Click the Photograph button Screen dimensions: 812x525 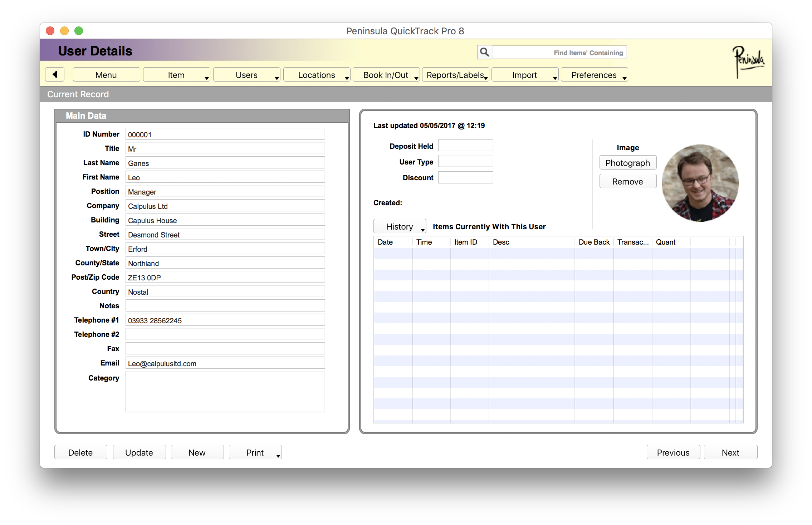click(628, 163)
